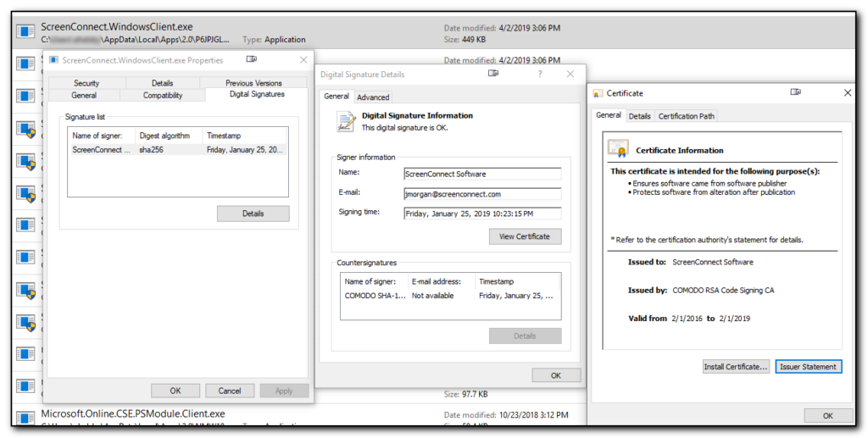Select the Digital Signatures tab

(257, 95)
